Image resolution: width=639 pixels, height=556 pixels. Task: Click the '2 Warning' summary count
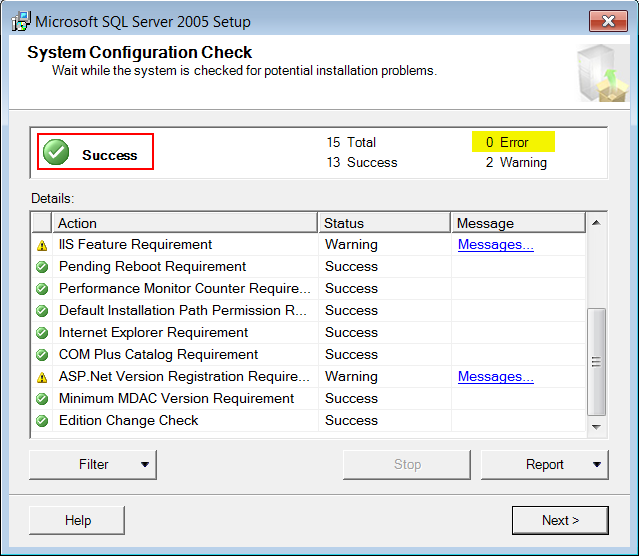click(516, 163)
